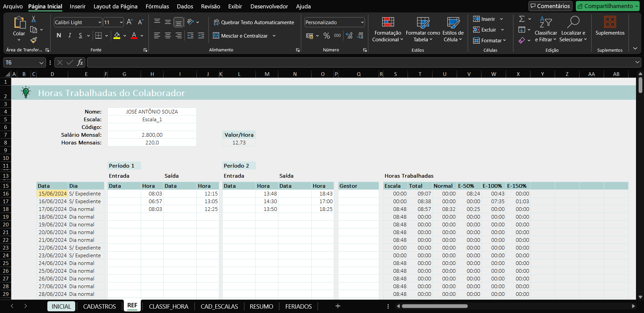Apply percentage format with the % icon
This screenshot has height=313, width=644.
click(x=327, y=35)
